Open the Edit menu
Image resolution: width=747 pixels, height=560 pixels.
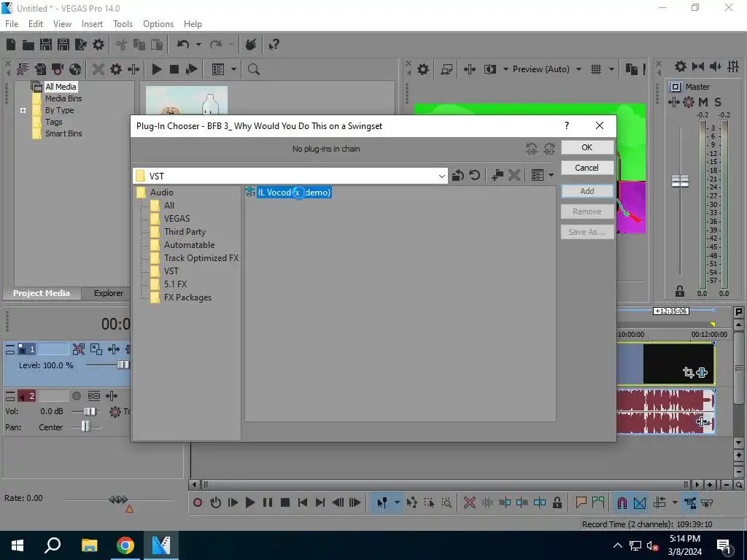(36, 24)
